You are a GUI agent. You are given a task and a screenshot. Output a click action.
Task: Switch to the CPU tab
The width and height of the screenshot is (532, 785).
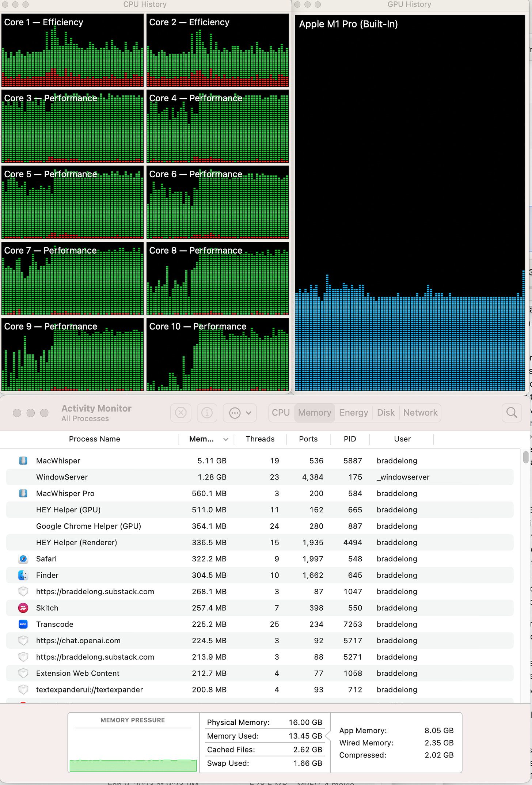point(281,413)
